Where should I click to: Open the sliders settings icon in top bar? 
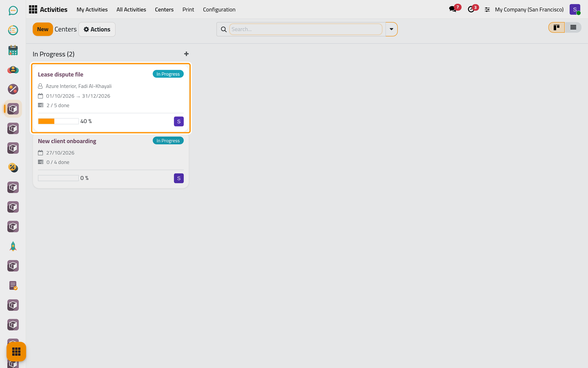click(487, 10)
